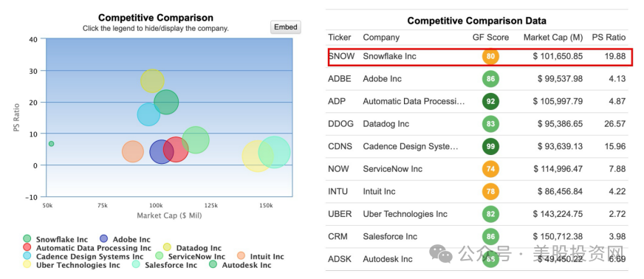Toggle Datadog Inc legend marker

[x=167, y=247]
